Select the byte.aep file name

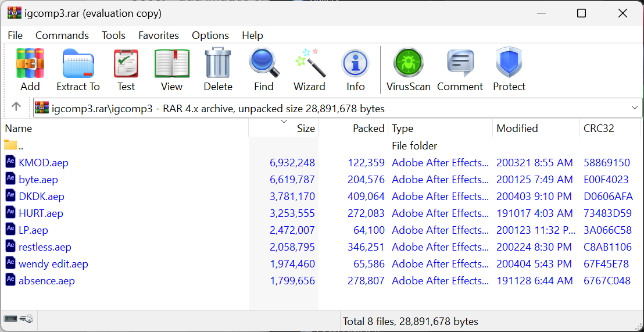(x=38, y=180)
